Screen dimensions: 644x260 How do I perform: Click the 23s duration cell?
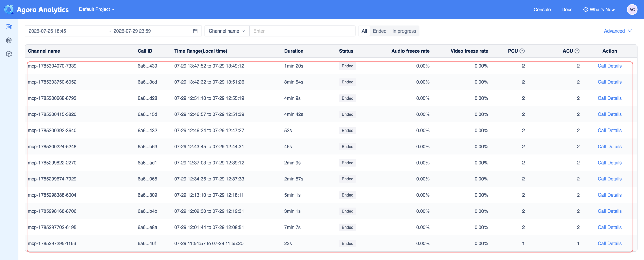point(288,243)
